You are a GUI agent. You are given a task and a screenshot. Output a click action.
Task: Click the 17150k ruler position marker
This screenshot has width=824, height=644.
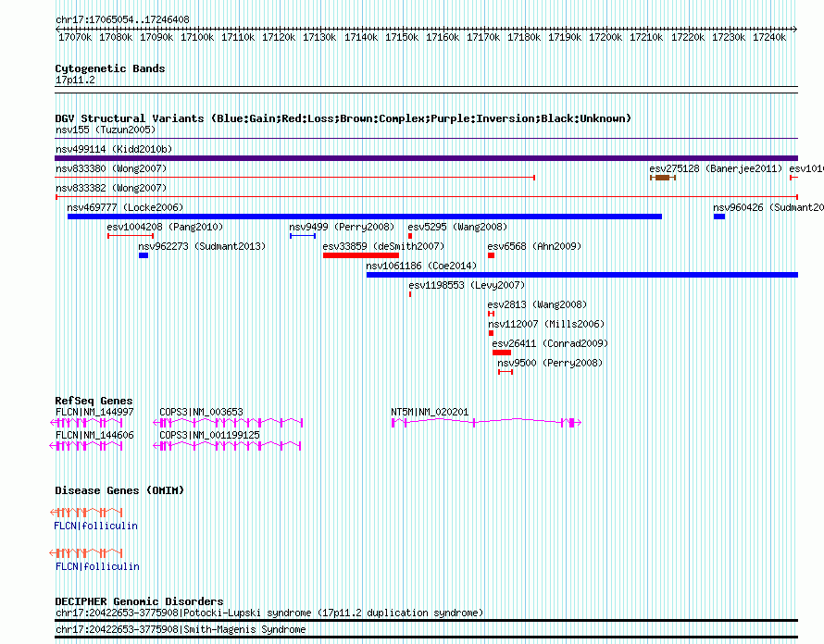pos(402,37)
